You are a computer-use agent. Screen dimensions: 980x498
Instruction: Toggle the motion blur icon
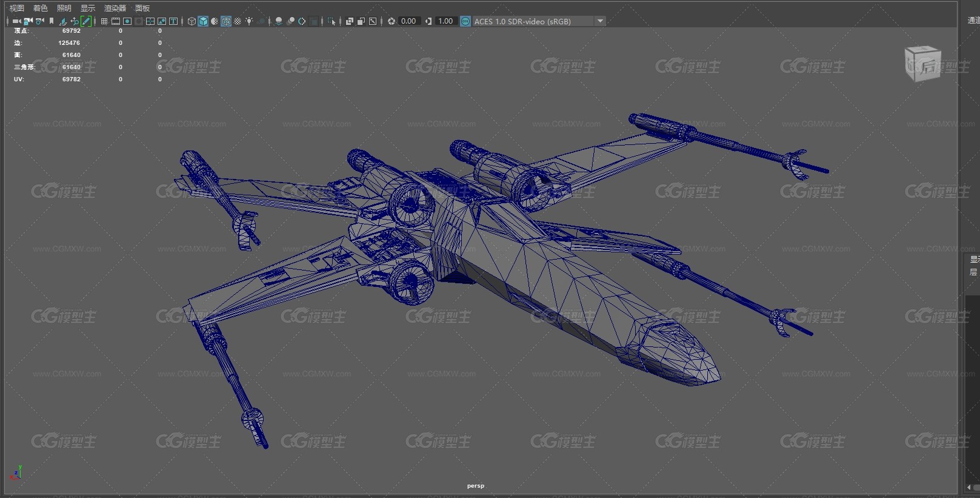coord(290,21)
